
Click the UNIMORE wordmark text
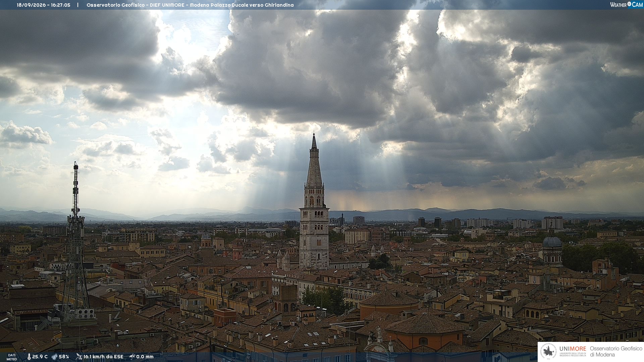[573, 349]
